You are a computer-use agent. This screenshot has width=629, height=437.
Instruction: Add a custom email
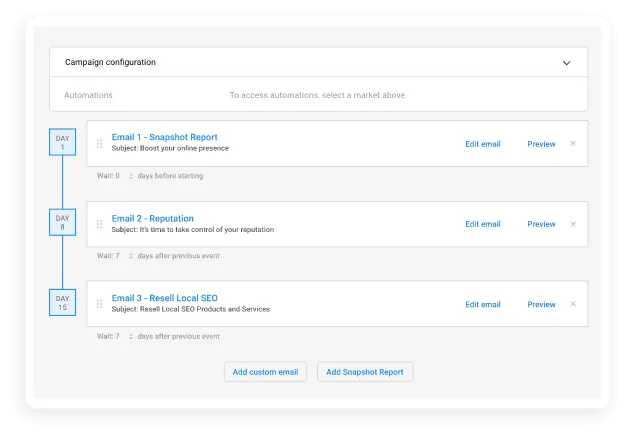coord(265,372)
